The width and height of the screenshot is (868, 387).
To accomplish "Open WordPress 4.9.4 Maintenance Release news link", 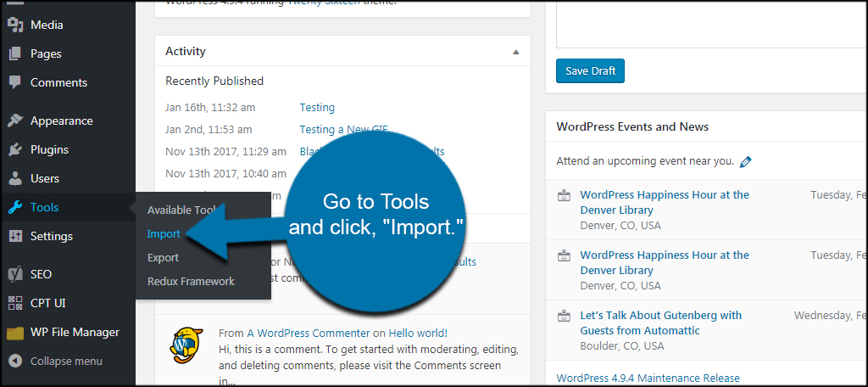I will (x=648, y=379).
